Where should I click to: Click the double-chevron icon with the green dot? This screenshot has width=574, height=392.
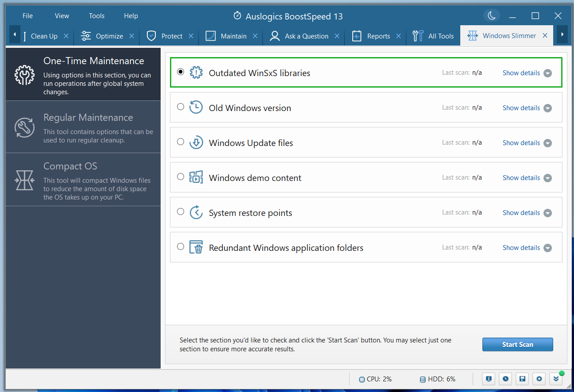coord(556,379)
